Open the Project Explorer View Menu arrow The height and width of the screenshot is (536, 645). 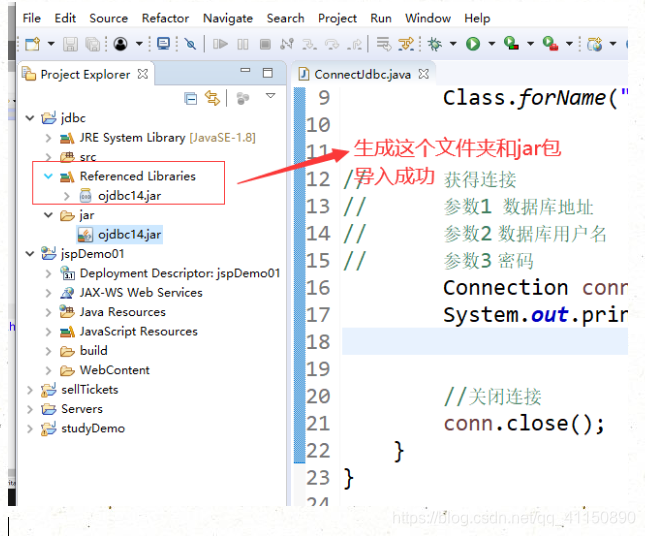(270, 96)
